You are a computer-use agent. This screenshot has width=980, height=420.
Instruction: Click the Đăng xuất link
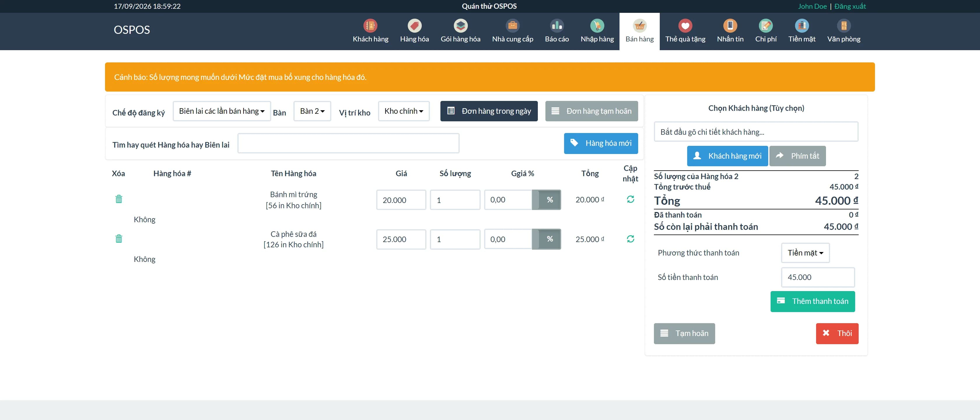850,6
